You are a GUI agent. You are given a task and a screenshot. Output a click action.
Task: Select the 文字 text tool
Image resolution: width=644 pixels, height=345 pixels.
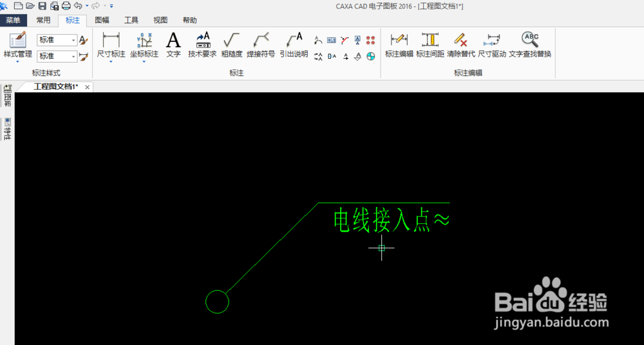(173, 45)
